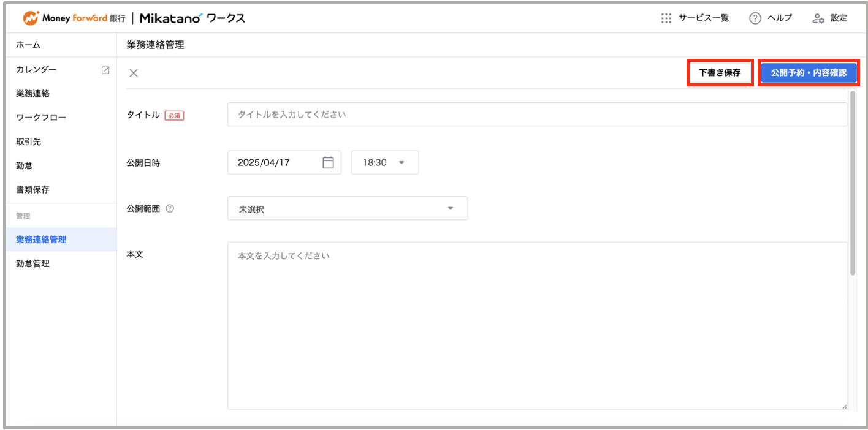Click external link icon beside カレンダー
868x430 pixels.
pos(105,70)
